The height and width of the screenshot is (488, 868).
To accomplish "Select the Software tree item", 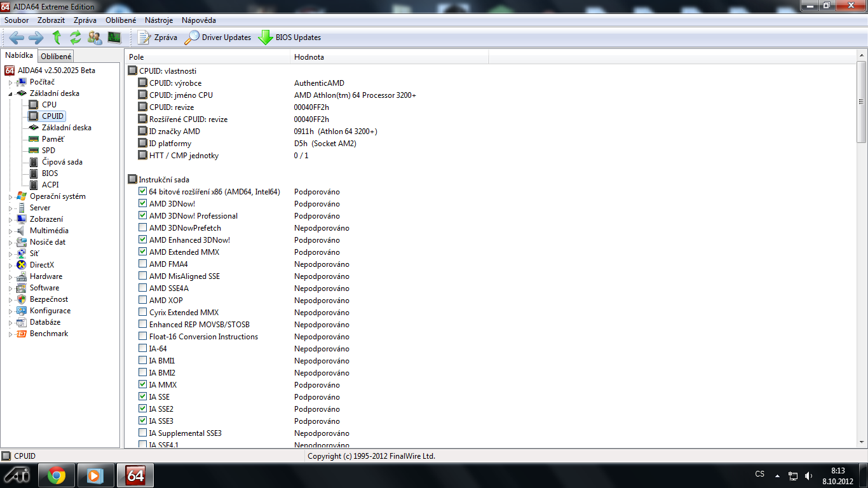I will click(x=44, y=288).
